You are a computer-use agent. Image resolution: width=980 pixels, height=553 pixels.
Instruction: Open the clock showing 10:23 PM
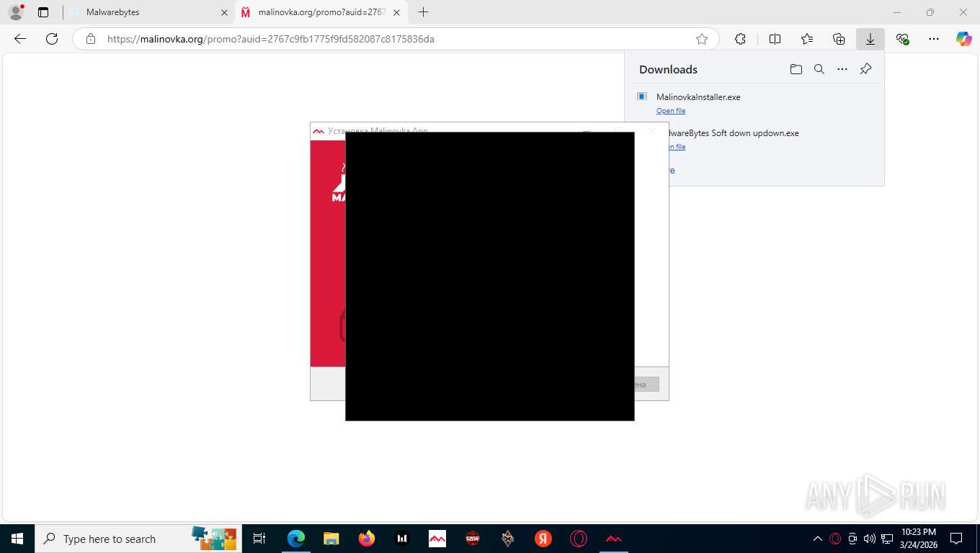pyautogui.click(x=919, y=539)
